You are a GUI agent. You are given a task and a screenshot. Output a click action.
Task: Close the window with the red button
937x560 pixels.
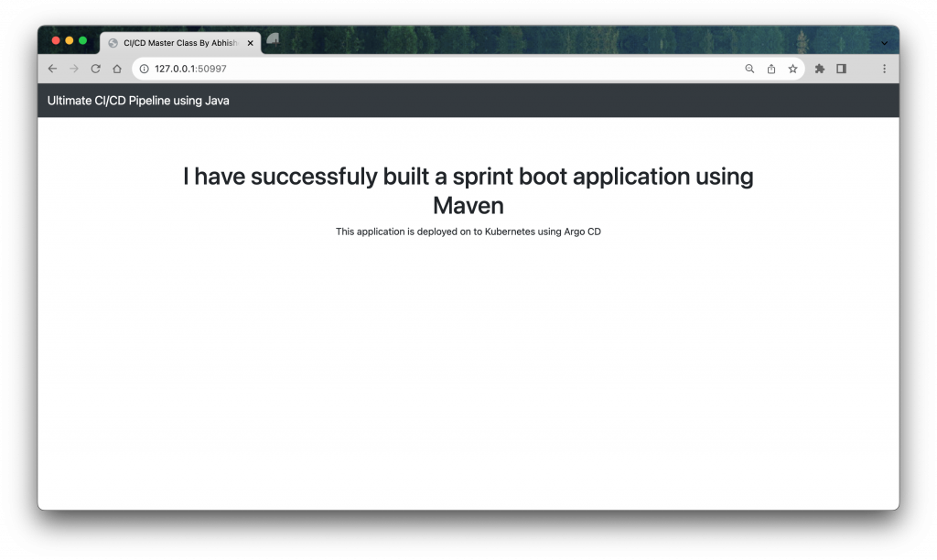coord(56,40)
